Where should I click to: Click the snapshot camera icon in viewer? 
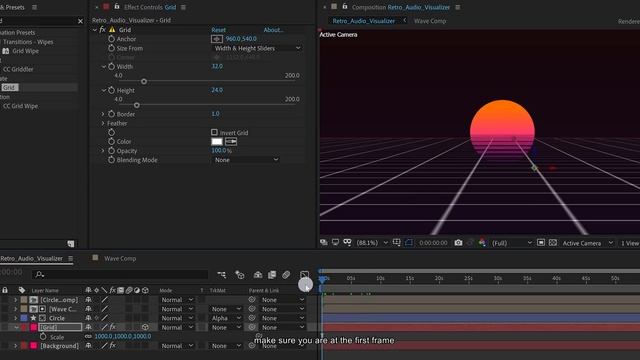coord(458,243)
